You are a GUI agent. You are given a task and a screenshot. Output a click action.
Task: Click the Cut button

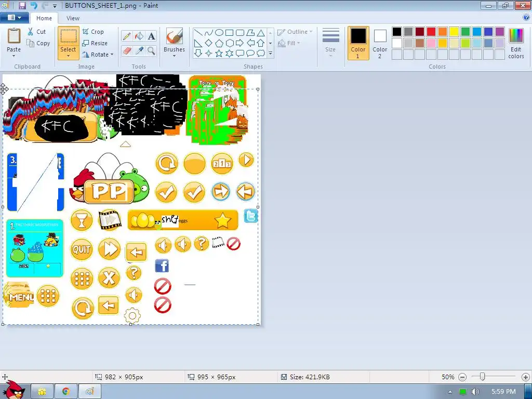(37, 32)
